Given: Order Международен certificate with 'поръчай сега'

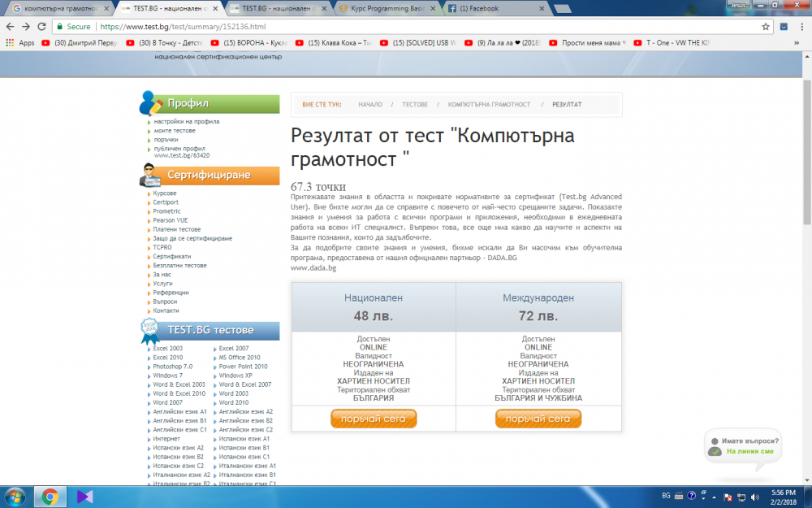Looking at the screenshot, I should 538,419.
